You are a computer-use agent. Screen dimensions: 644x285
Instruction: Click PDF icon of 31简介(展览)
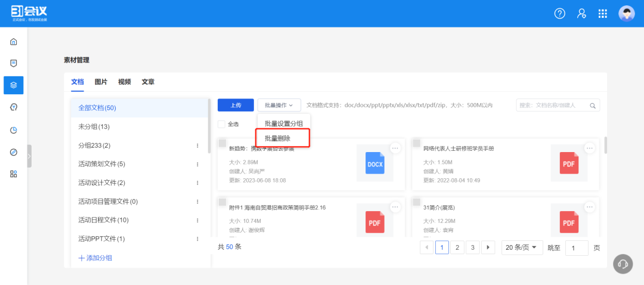[x=569, y=222]
